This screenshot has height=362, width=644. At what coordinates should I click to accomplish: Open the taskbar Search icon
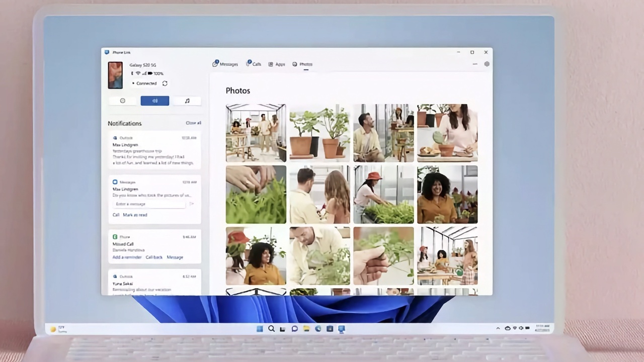pyautogui.click(x=271, y=329)
